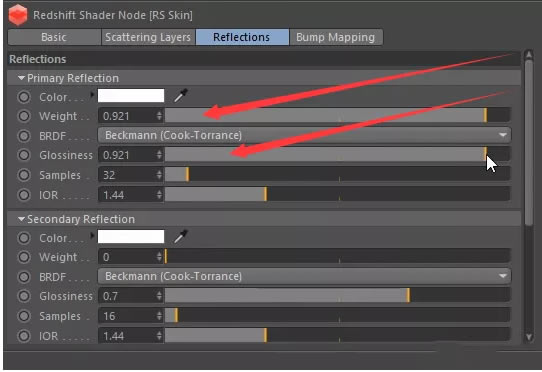Screen dimensions: 542x372
Task: Click Primary IOR stepper arrows
Action: tap(159, 195)
